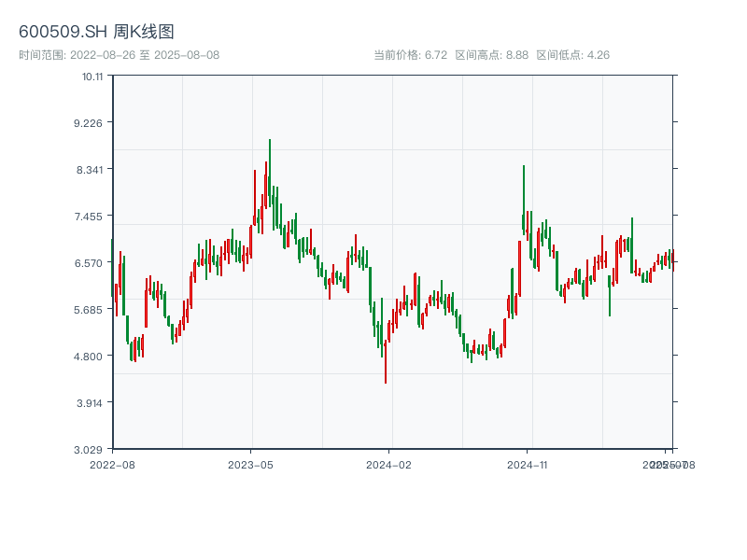
Task: Select the 5.685 y-axis label
Action: click(x=90, y=310)
